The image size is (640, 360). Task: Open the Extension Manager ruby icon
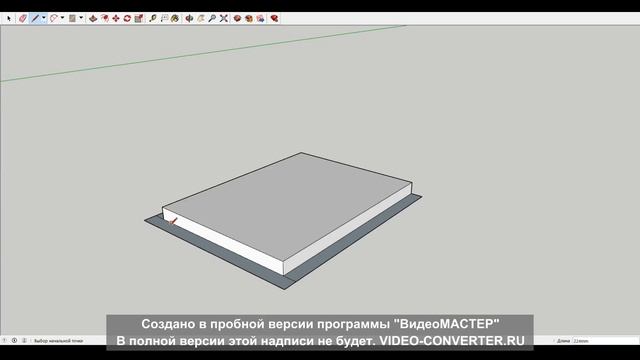274,18
